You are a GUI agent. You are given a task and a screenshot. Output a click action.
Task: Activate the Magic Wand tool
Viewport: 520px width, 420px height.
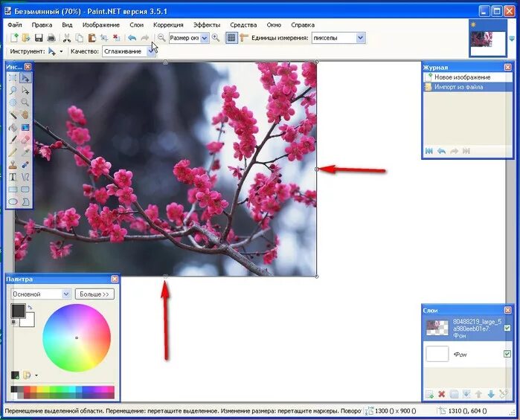click(x=13, y=115)
